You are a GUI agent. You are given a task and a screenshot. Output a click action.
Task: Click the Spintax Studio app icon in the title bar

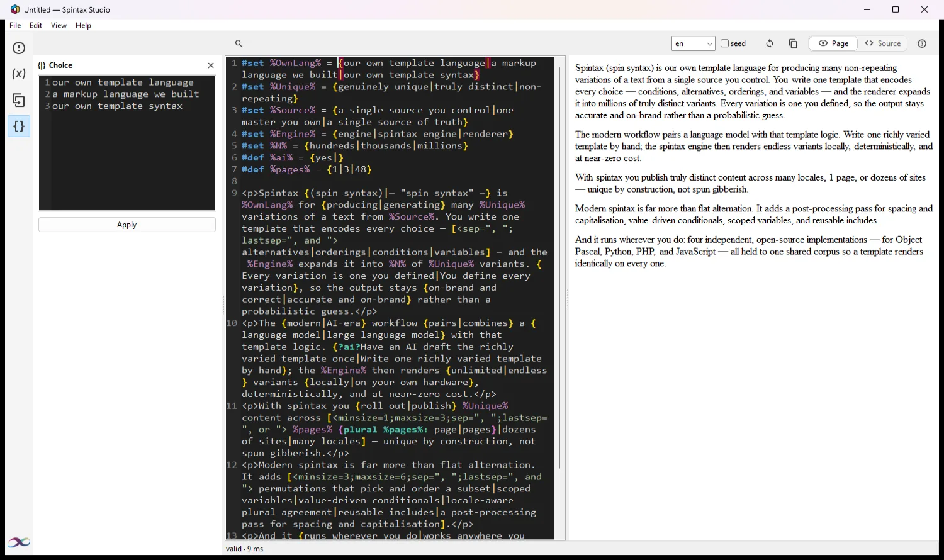pyautogui.click(x=15, y=9)
